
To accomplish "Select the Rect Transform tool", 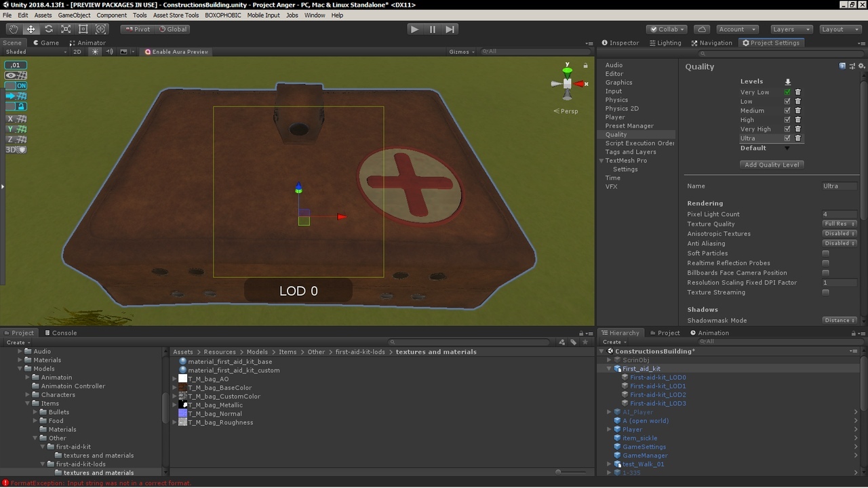I will coord(83,29).
